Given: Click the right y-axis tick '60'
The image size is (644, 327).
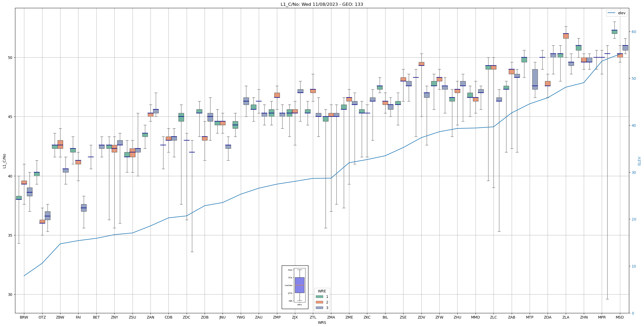Looking at the screenshot, I should point(633,32).
